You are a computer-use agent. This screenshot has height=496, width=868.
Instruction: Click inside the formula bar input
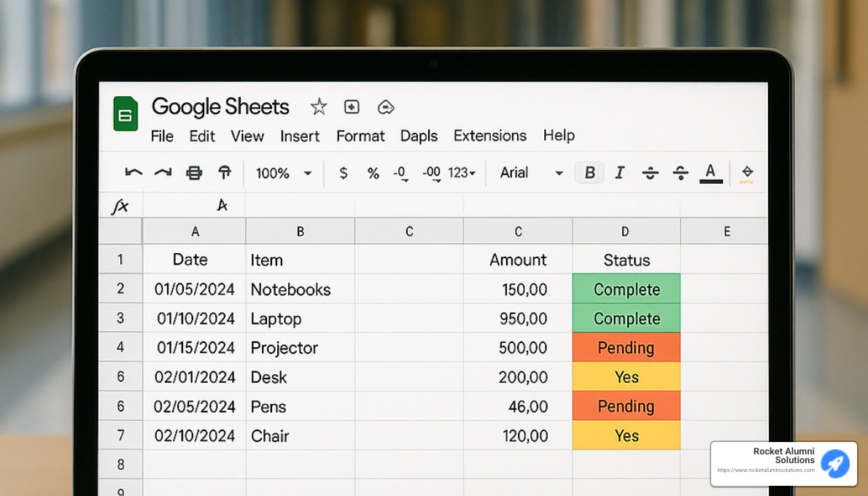click(x=454, y=206)
